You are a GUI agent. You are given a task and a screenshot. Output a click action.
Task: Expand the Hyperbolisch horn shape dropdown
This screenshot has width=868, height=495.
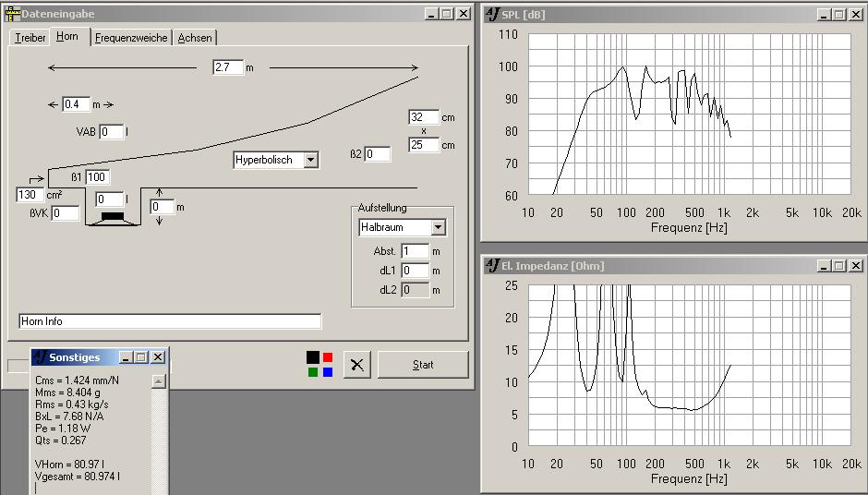tap(310, 160)
